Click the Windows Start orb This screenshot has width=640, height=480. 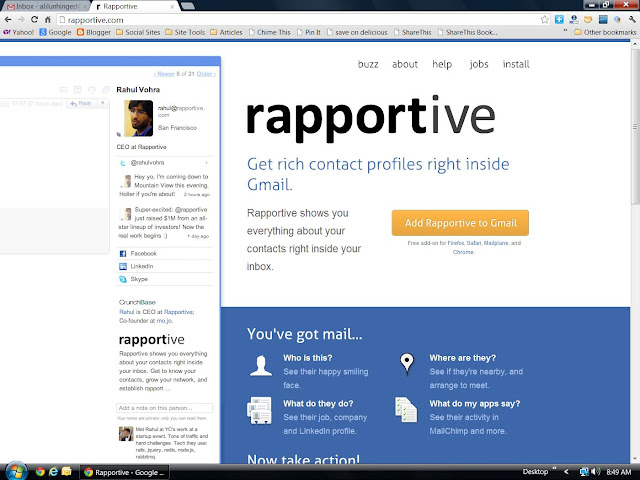[x=15, y=471]
